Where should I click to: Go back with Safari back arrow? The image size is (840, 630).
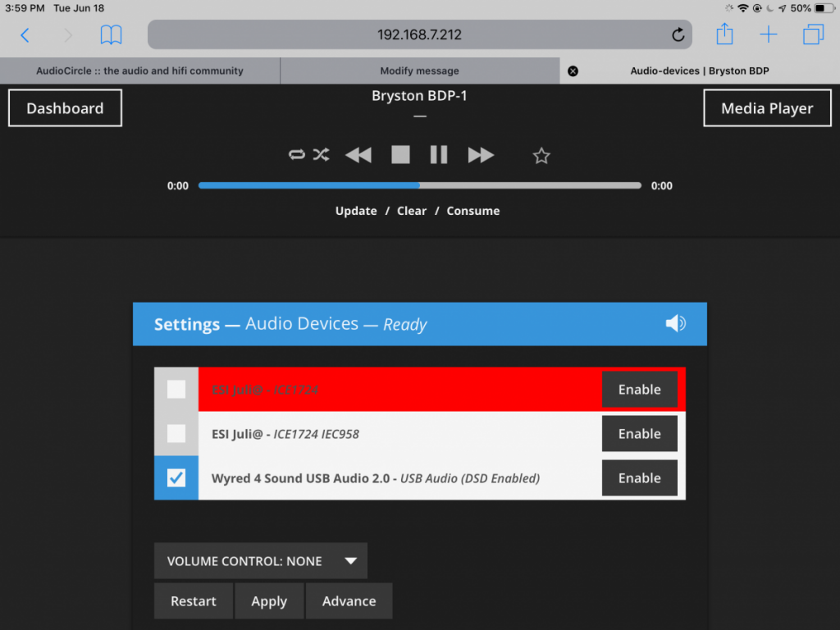[x=25, y=35]
